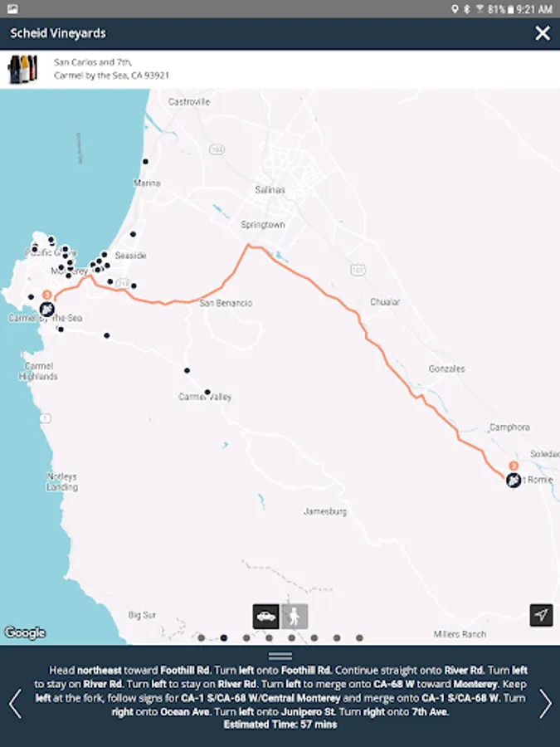Select the eighth page indicator dot
This screenshot has width=560, height=747.
pos(359,637)
